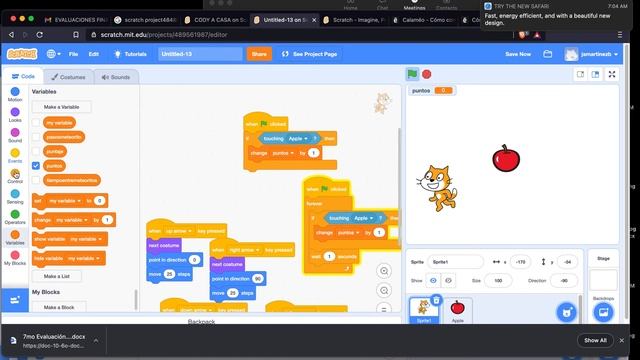Click Save Now
Viewport: 640px width, 360px height.
pos(518,54)
